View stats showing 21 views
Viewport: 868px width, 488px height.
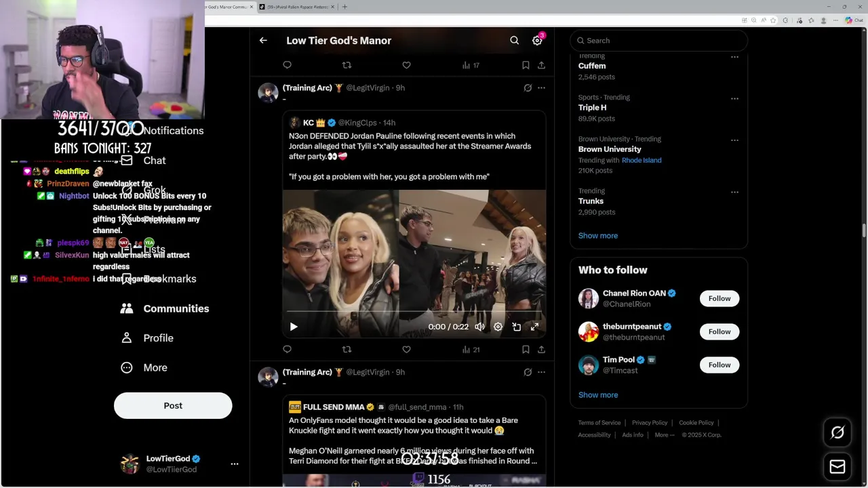click(471, 350)
